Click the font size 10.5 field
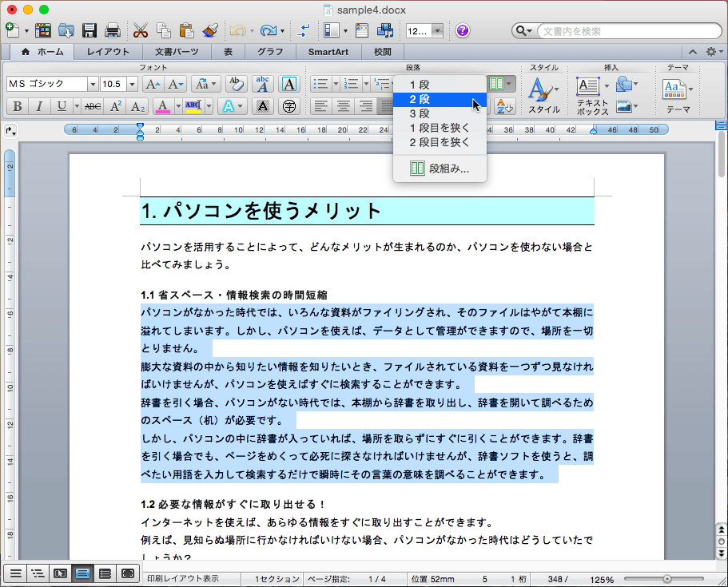The image size is (728, 587). pos(113,84)
